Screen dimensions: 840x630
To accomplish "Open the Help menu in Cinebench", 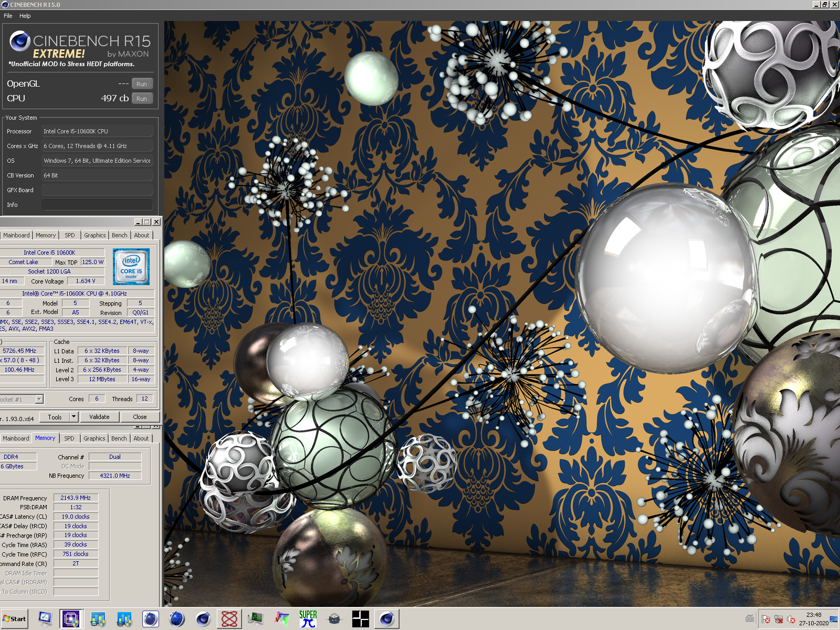I will click(x=25, y=16).
